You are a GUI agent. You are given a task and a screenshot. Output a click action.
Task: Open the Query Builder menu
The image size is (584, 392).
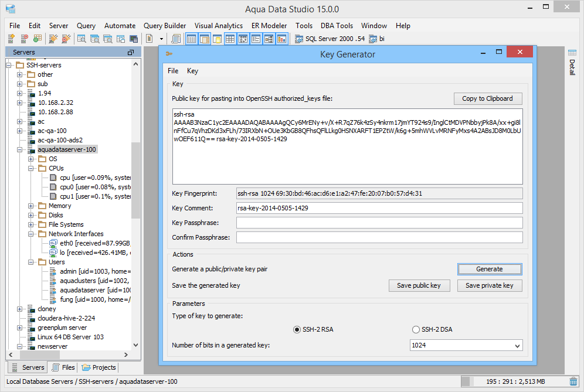pos(165,26)
